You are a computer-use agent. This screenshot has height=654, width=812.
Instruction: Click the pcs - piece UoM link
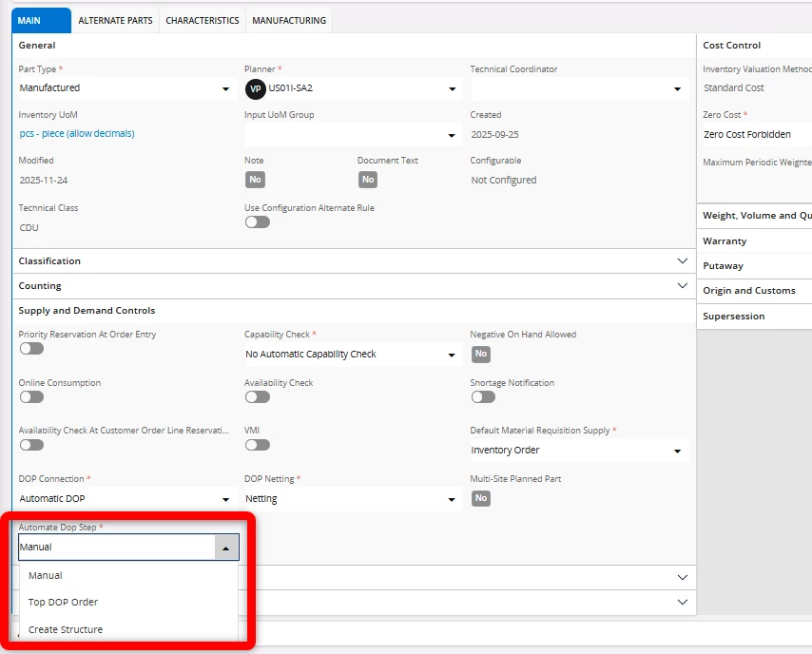pos(77,133)
